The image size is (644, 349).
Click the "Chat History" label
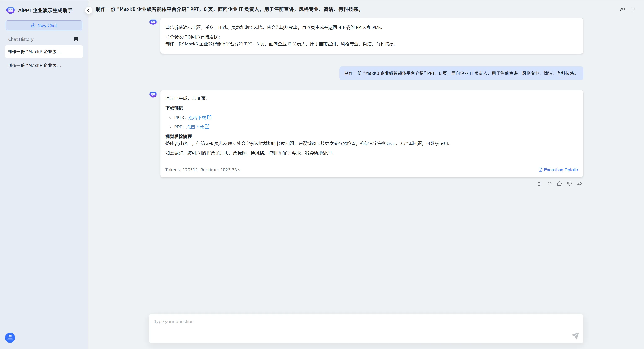[21, 39]
